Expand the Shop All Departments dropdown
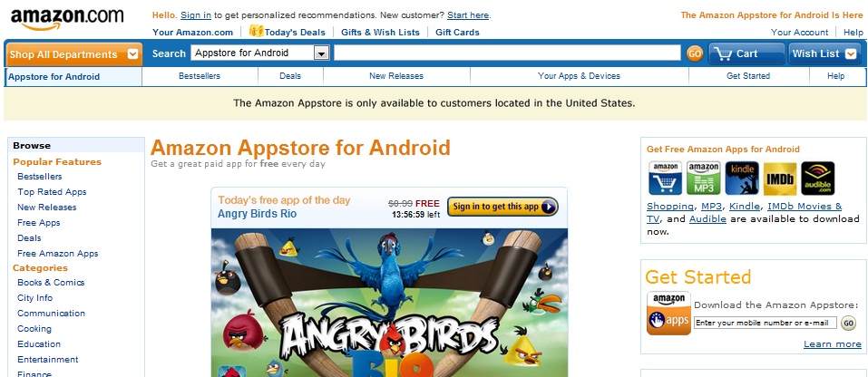 [74, 54]
